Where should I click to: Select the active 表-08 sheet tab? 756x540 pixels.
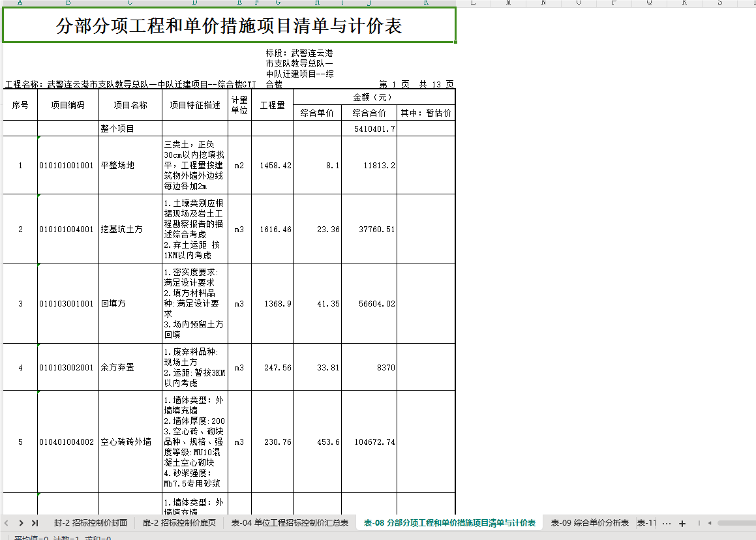450,523
